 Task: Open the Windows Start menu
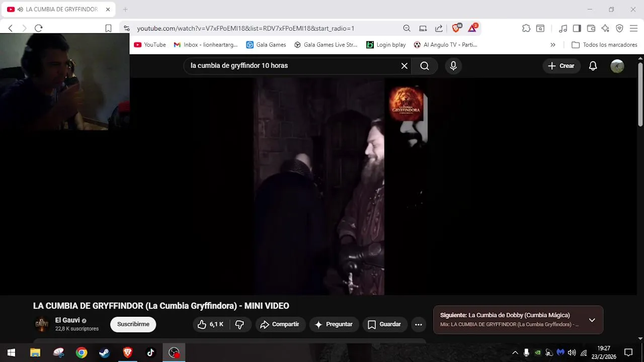click(x=11, y=352)
